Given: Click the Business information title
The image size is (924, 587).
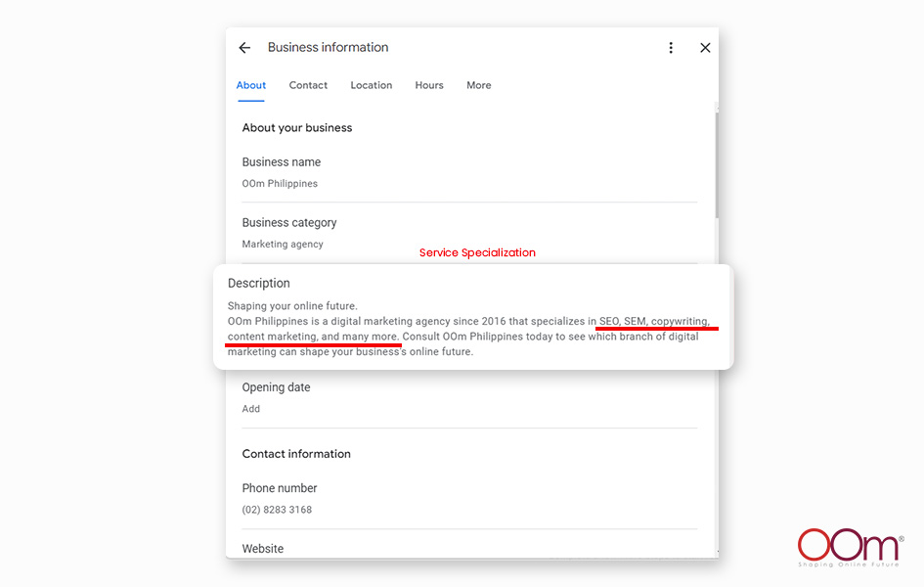Looking at the screenshot, I should 328,48.
